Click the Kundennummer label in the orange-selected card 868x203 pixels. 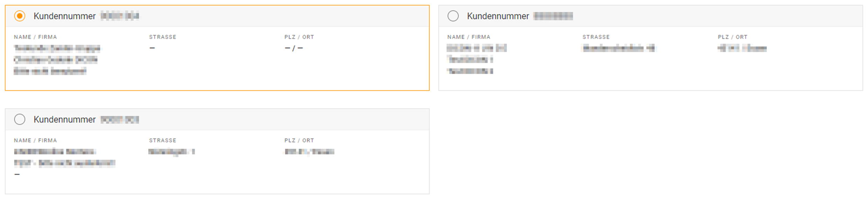point(64,16)
